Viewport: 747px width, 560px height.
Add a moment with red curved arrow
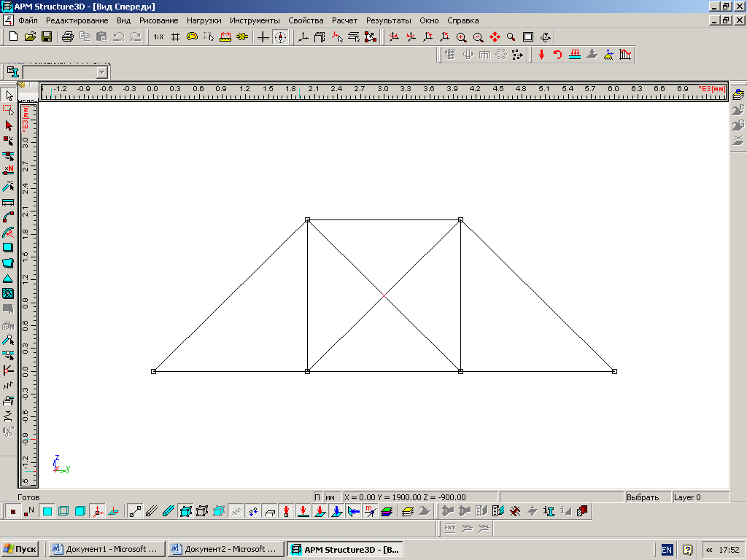558,54
